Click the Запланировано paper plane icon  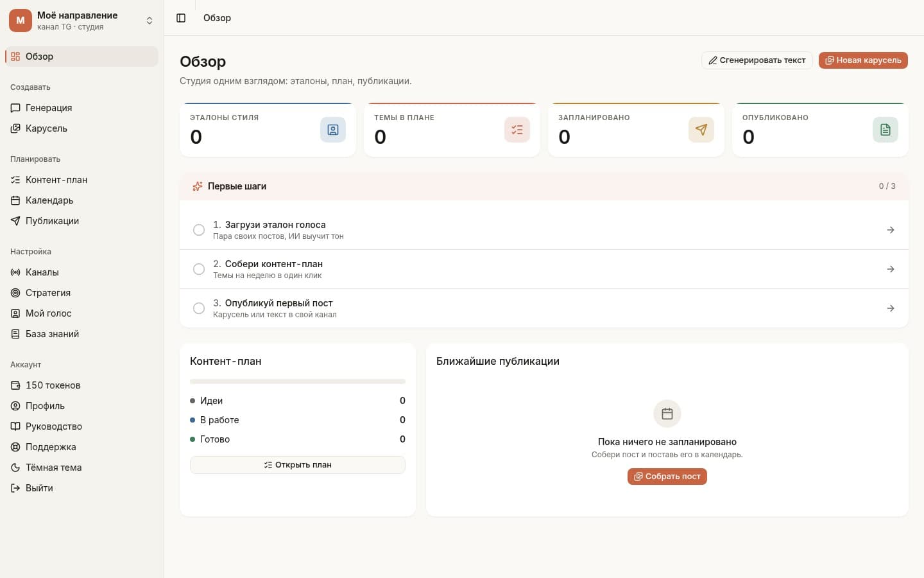point(701,130)
